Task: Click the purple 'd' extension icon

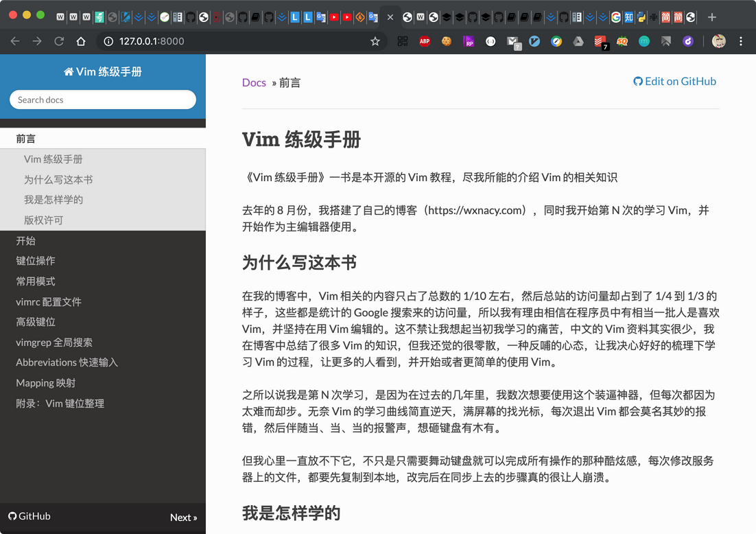Action: (x=688, y=41)
